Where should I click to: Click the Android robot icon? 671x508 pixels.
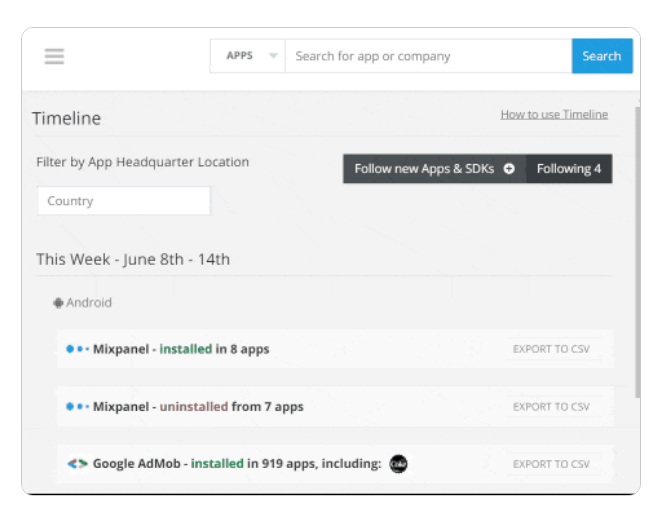point(59,303)
